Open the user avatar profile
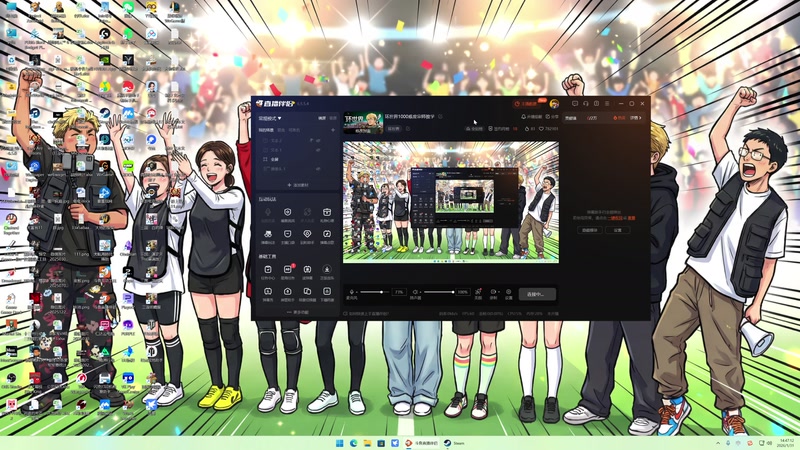 pyautogui.click(x=554, y=104)
